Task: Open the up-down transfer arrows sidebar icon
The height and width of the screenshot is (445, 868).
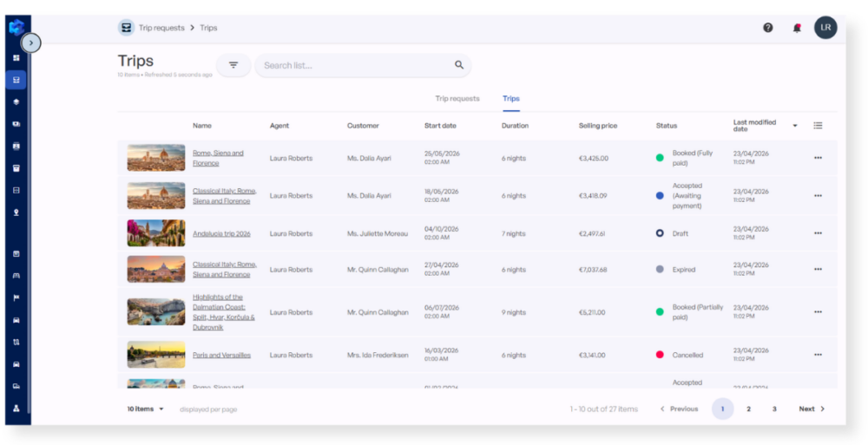Action: pos(16,342)
